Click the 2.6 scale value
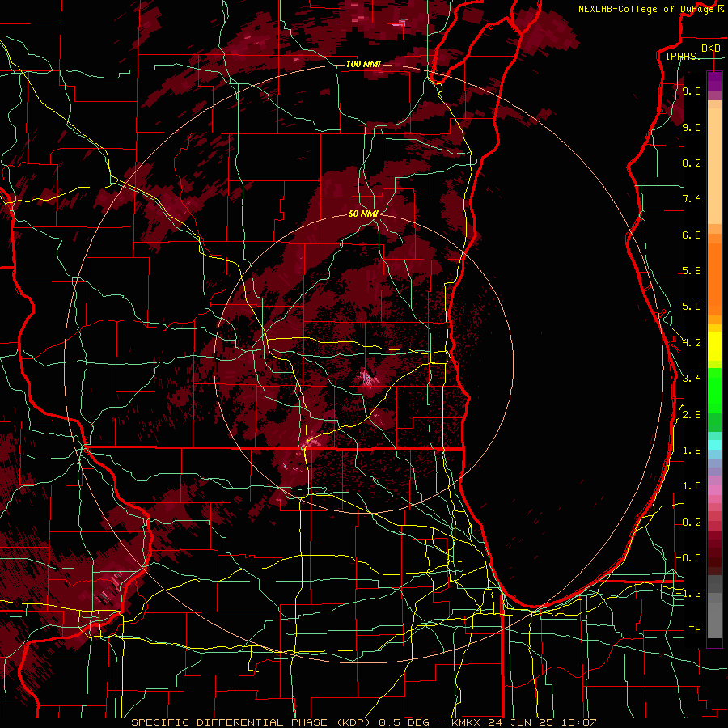Image resolution: width=728 pixels, height=728 pixels. point(692,415)
